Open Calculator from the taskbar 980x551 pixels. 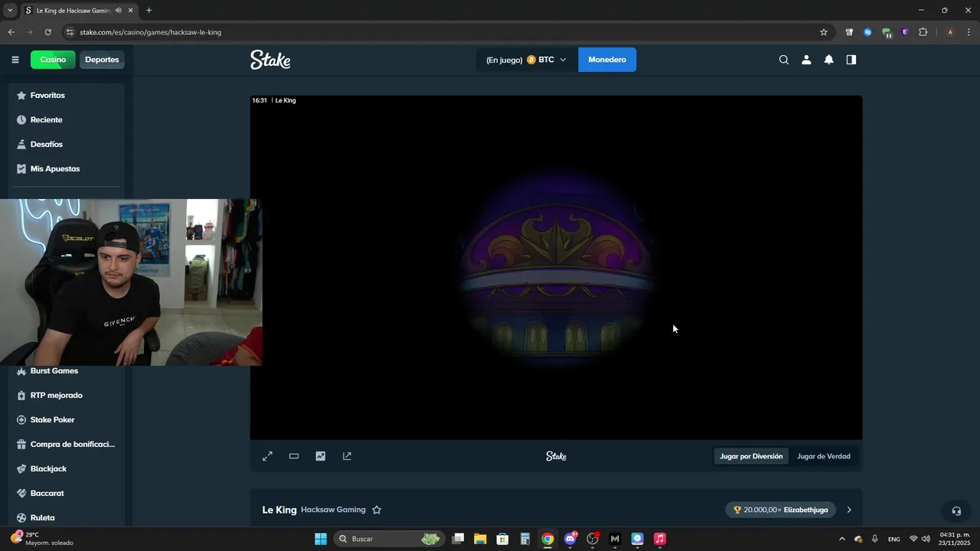coord(525,539)
